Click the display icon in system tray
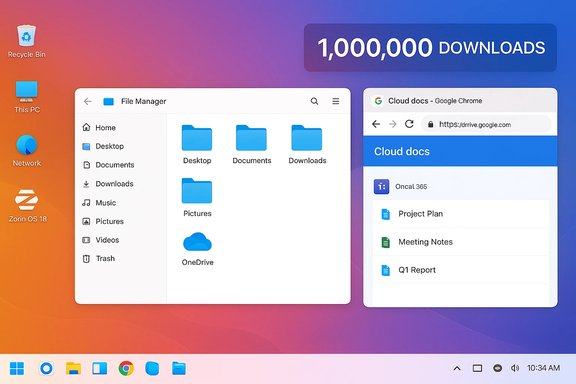The width and height of the screenshot is (576, 384). pyautogui.click(x=477, y=368)
